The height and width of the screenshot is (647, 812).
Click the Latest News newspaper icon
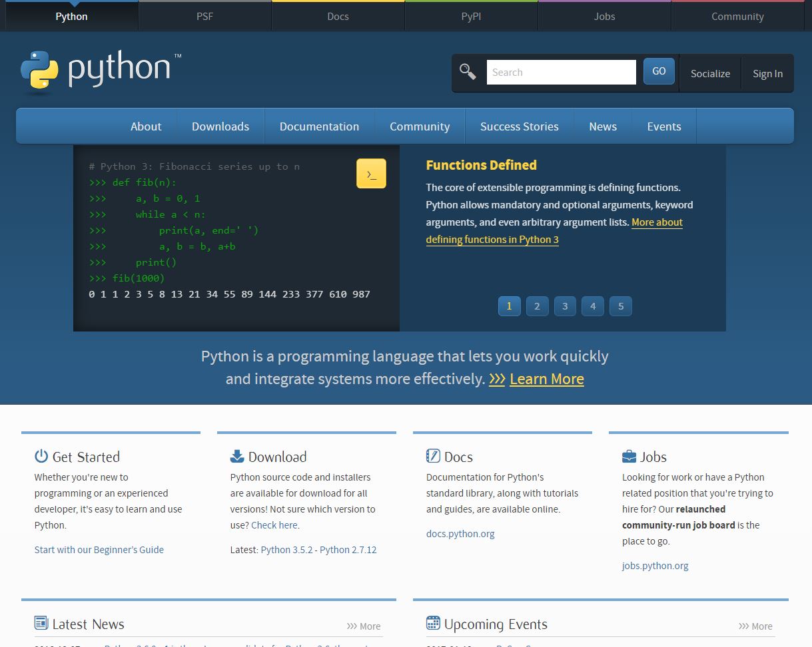(x=41, y=623)
